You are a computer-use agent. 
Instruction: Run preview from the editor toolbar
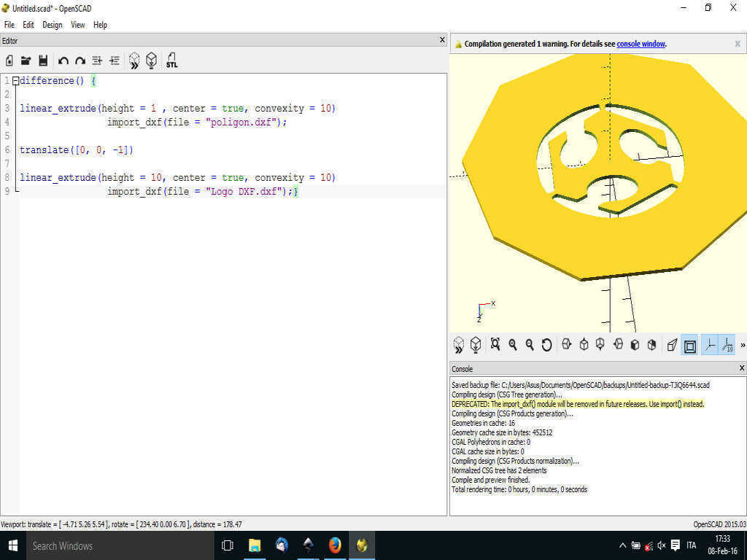click(x=134, y=61)
